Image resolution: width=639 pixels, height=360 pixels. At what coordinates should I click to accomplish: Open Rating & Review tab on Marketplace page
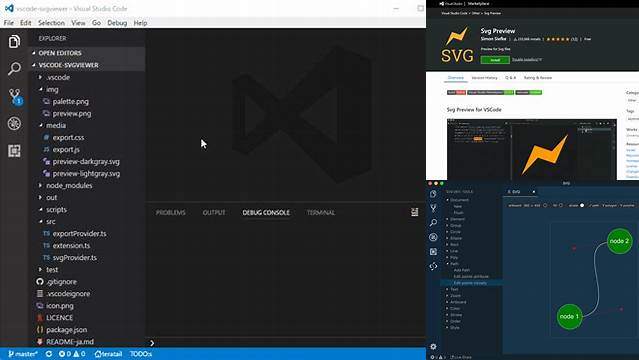pyautogui.click(x=538, y=77)
